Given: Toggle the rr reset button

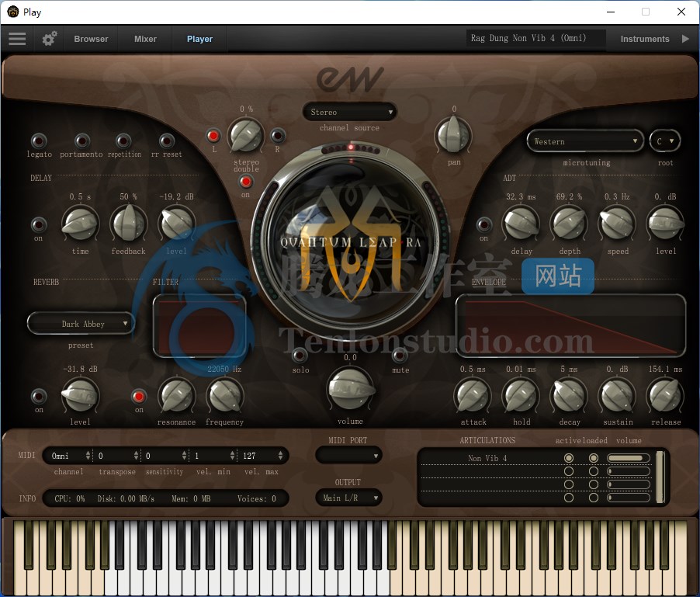Looking at the screenshot, I should pos(167,141).
